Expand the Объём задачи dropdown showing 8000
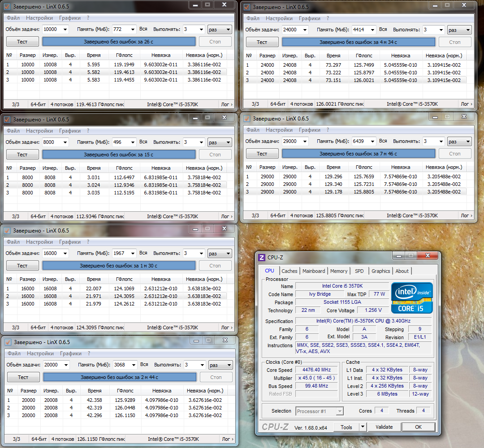 [x=65, y=142]
